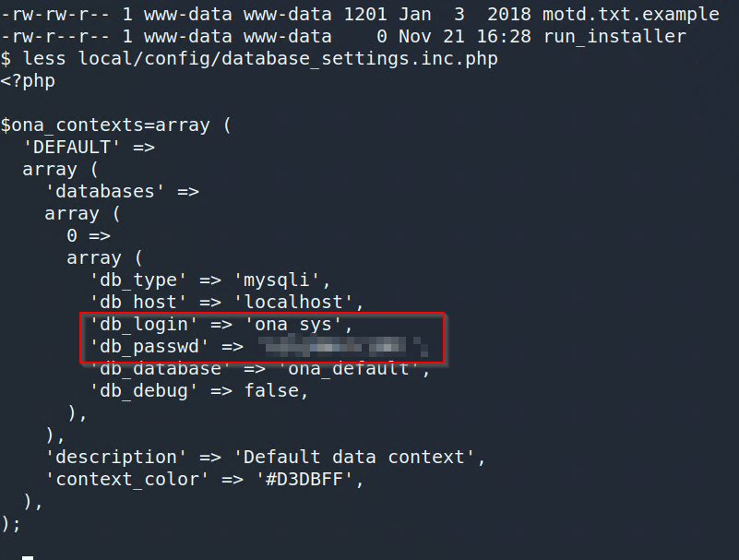Click the opening php tag

coord(28,80)
